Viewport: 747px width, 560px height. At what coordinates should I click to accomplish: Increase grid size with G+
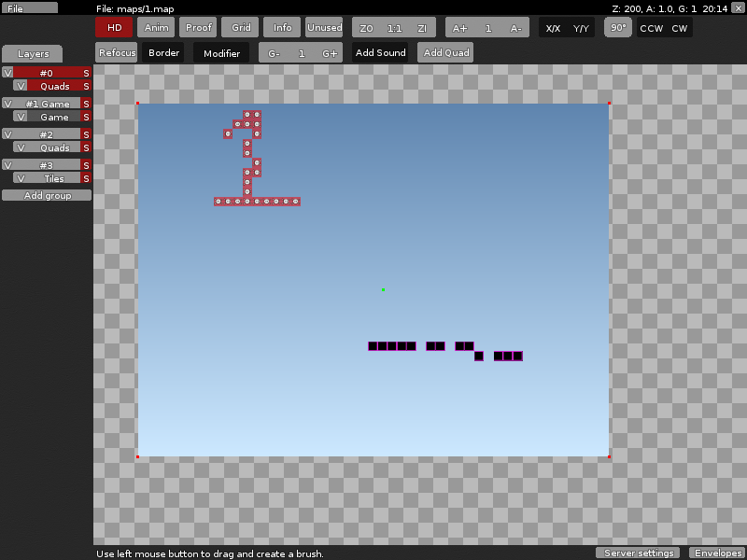click(x=329, y=53)
